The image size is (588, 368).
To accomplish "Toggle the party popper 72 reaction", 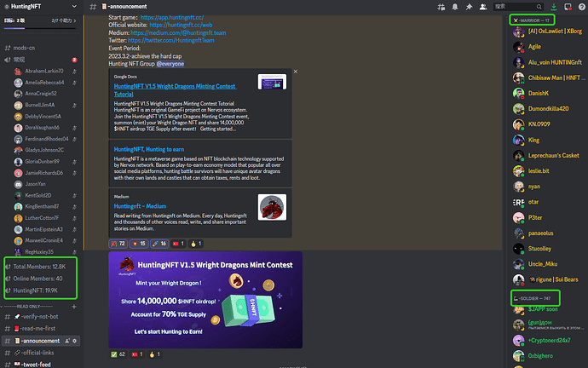I will (x=118, y=244).
